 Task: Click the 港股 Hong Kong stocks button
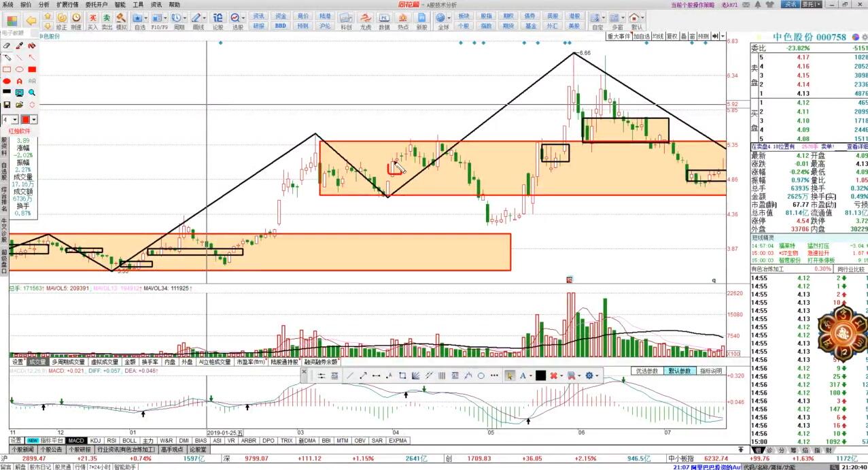(574, 15)
